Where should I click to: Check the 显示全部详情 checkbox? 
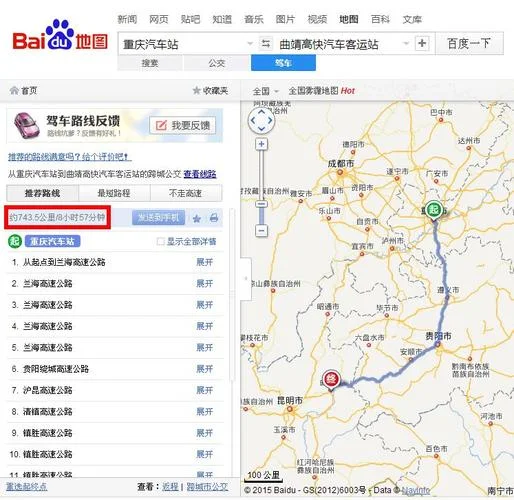coord(160,241)
